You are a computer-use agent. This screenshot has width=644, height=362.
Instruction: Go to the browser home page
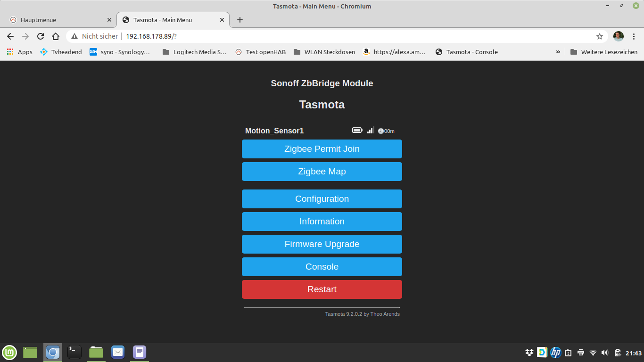pos(56,36)
